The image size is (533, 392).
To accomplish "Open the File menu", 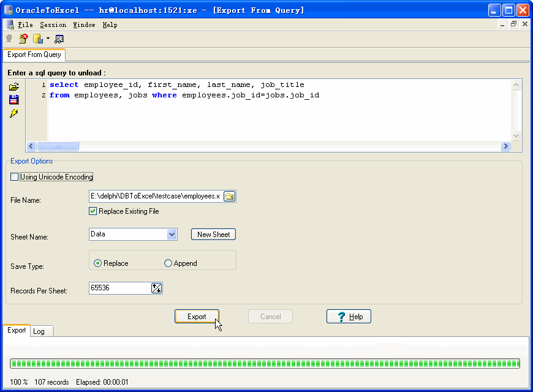I will pos(25,25).
